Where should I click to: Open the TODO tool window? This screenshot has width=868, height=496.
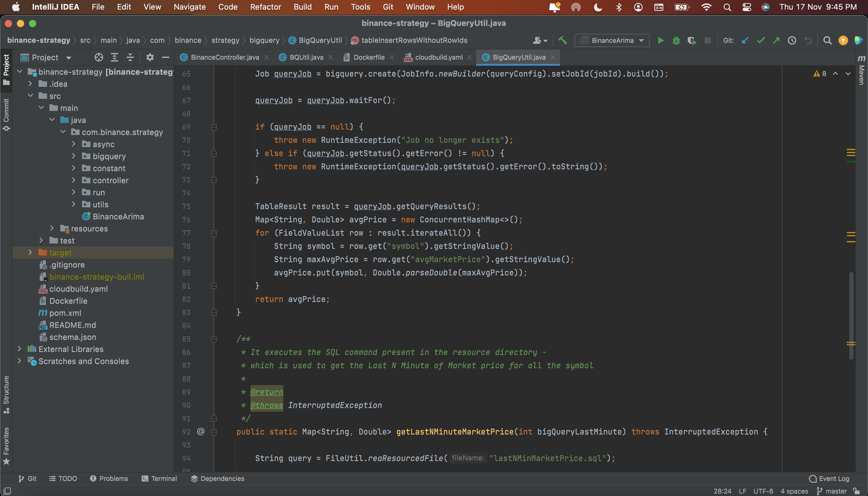[x=63, y=479]
